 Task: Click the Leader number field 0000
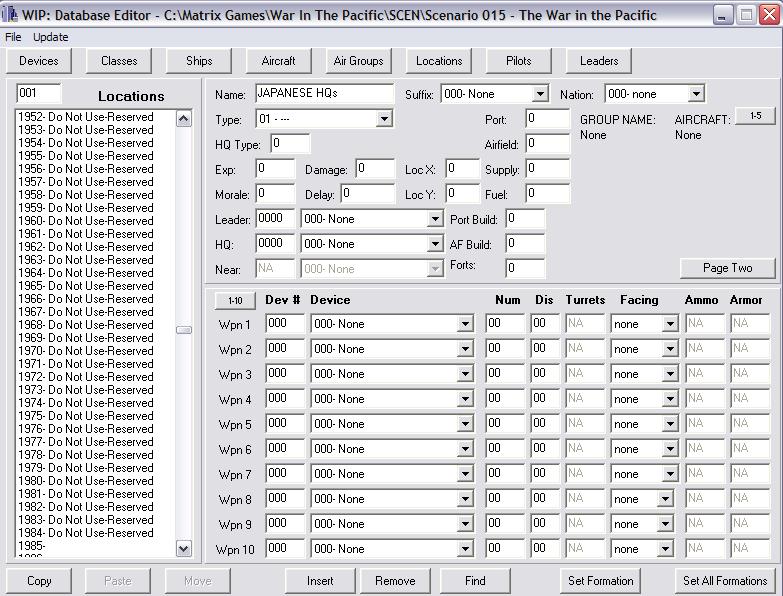coord(275,219)
